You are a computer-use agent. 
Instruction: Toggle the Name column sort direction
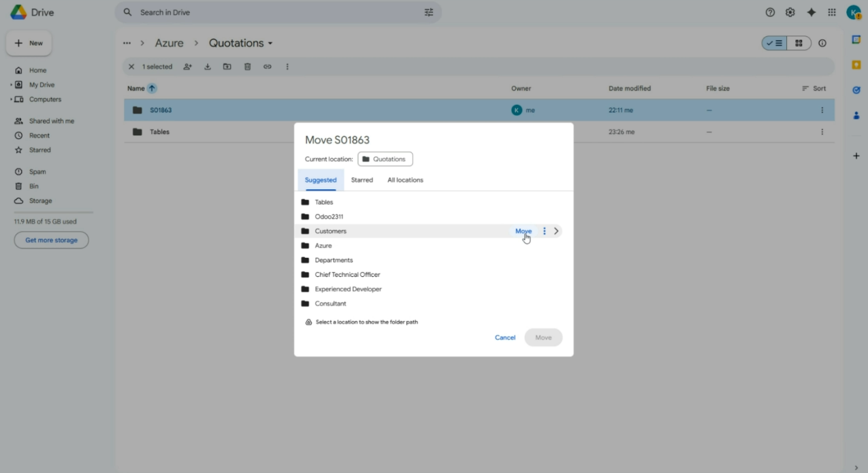(152, 88)
